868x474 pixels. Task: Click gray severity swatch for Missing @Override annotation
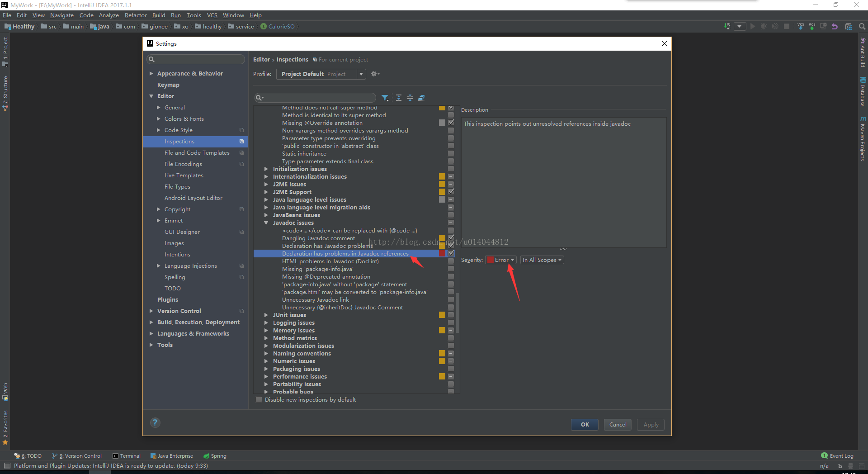[x=442, y=123]
